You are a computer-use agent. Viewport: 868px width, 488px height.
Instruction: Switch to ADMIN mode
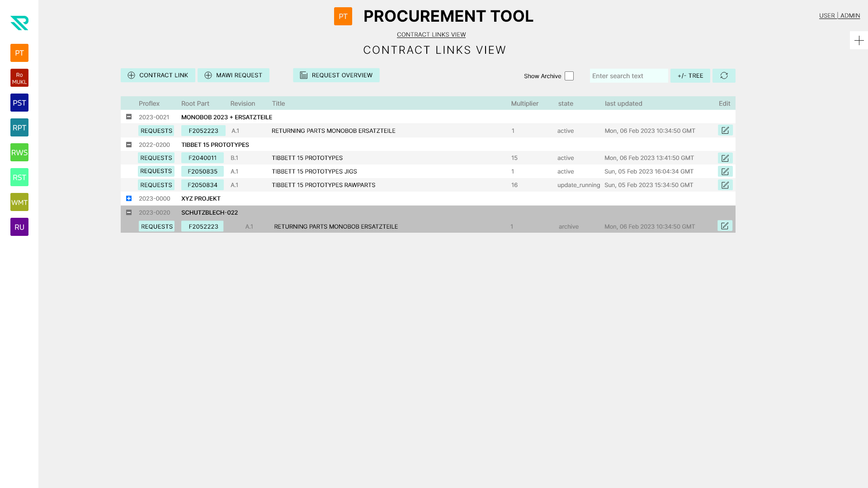pyautogui.click(x=850, y=15)
